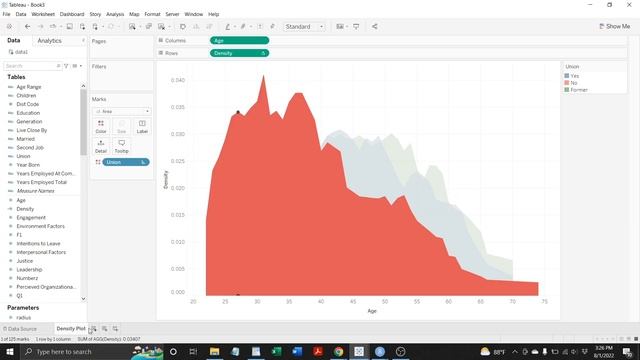Viewport: 640px width, 360px height.
Task: Open the Label card in Marks
Action: pos(142,127)
